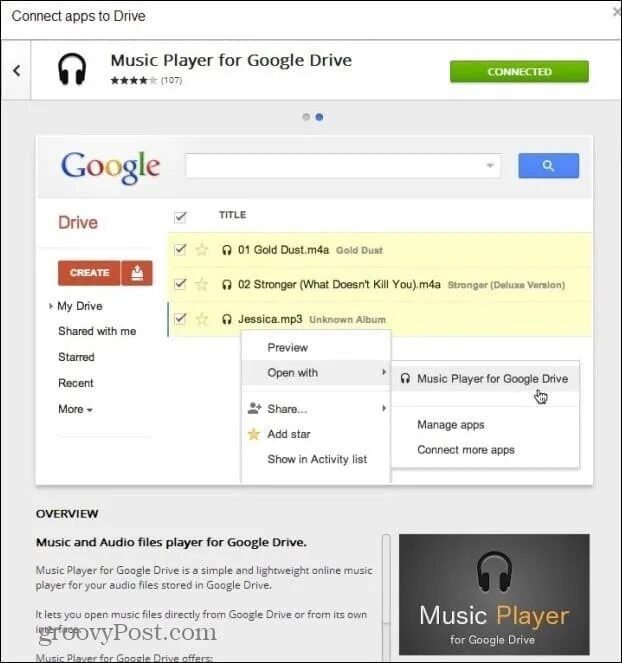Screen dimensions: 622x663
Task: Open Shared with me in sidebar
Action: [97, 331]
